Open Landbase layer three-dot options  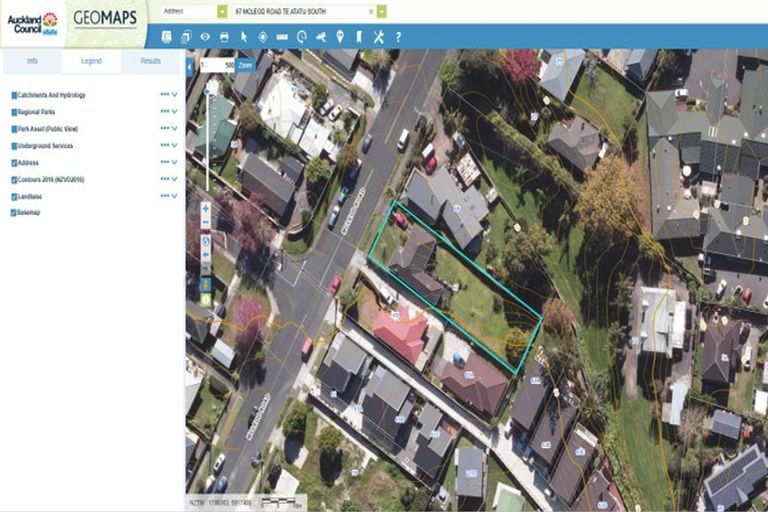click(x=165, y=196)
